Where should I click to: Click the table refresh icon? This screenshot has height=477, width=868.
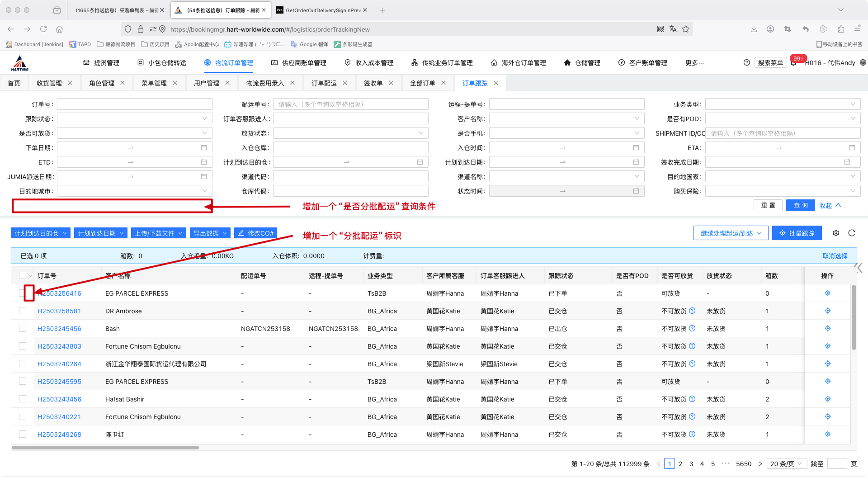(852, 233)
